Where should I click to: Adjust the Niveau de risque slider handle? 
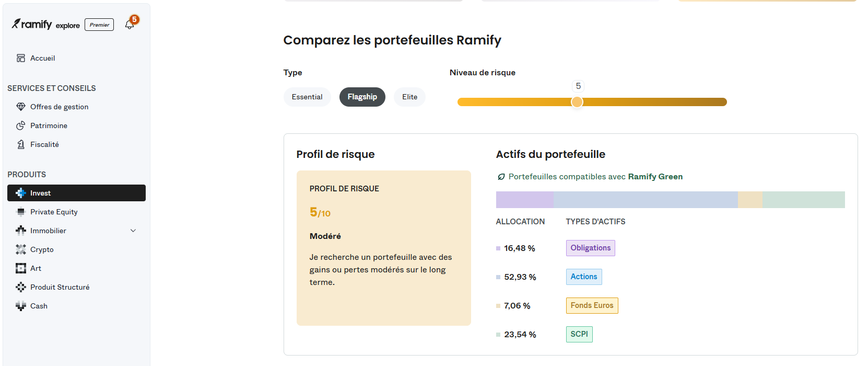point(577,102)
